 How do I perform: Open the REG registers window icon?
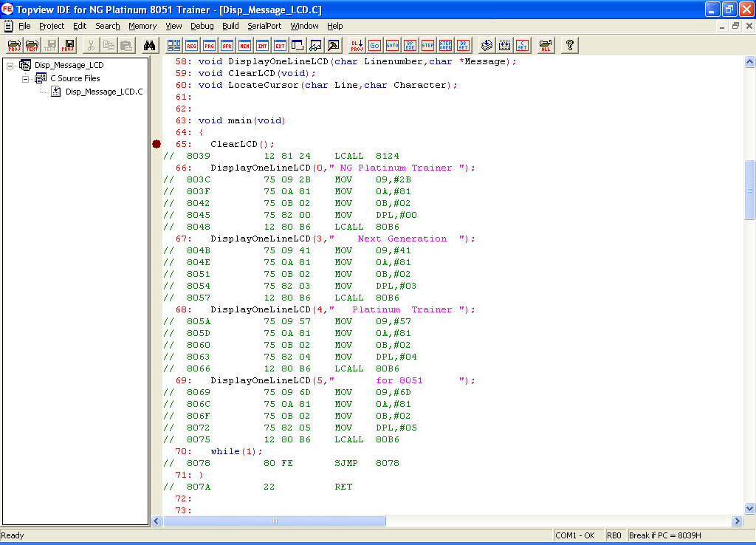(191, 45)
